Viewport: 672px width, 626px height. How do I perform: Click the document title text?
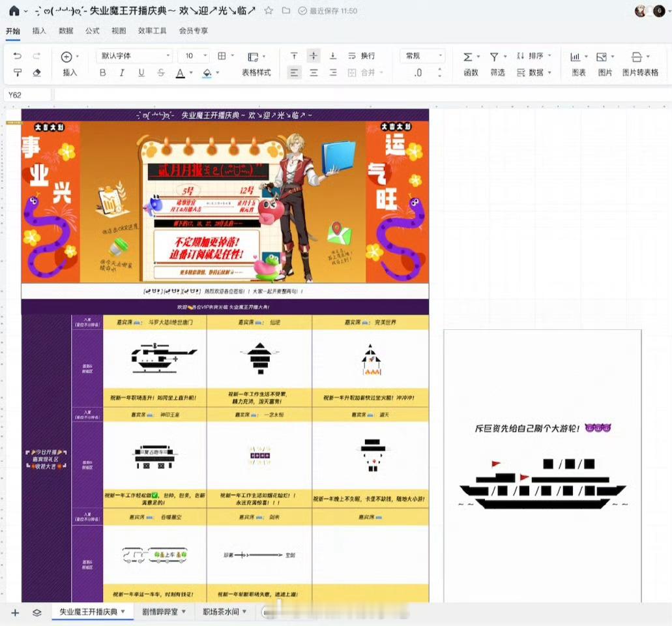coord(145,10)
